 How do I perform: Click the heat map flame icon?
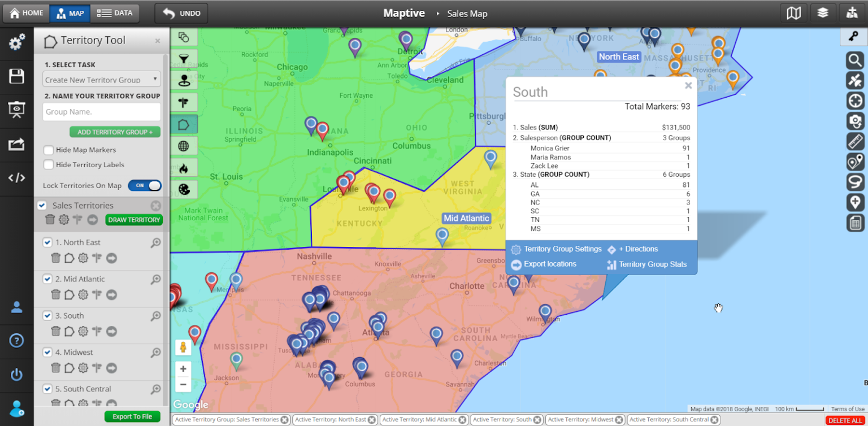coord(184,168)
